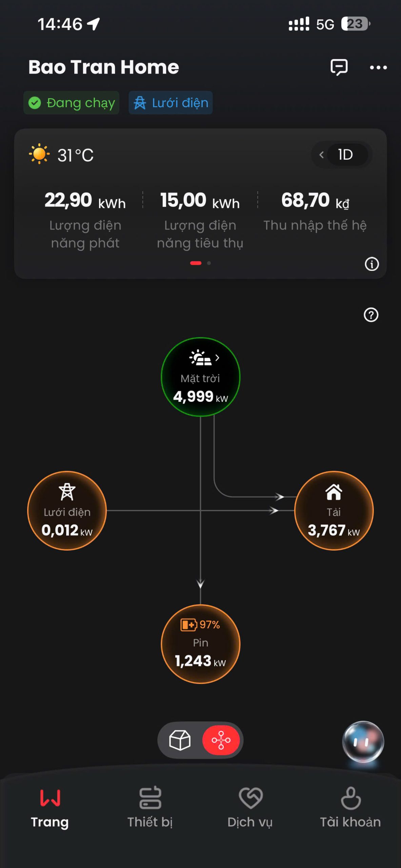Tap the second page indicator dot

[x=209, y=263]
